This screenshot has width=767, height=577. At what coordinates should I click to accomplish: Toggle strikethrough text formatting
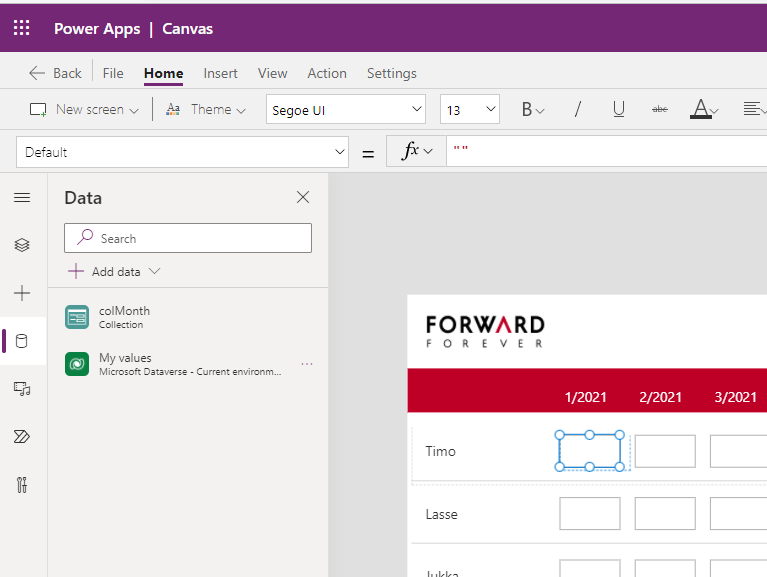pos(660,110)
